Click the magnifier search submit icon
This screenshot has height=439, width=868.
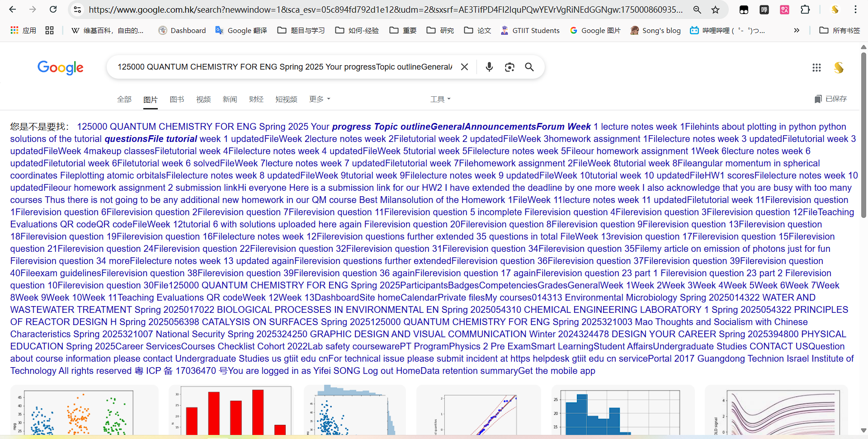pos(529,67)
